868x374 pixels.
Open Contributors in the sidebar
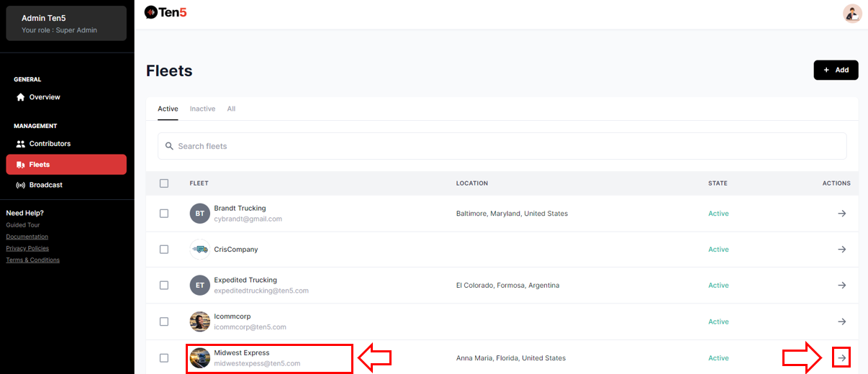coord(50,144)
